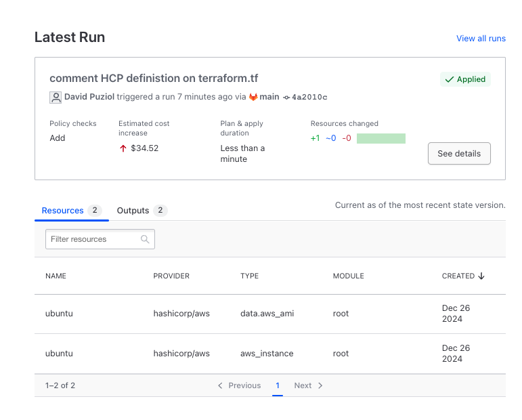Screen dimensions: 522x420
Task: Open commit hash 4a2010c link
Action: (x=309, y=98)
